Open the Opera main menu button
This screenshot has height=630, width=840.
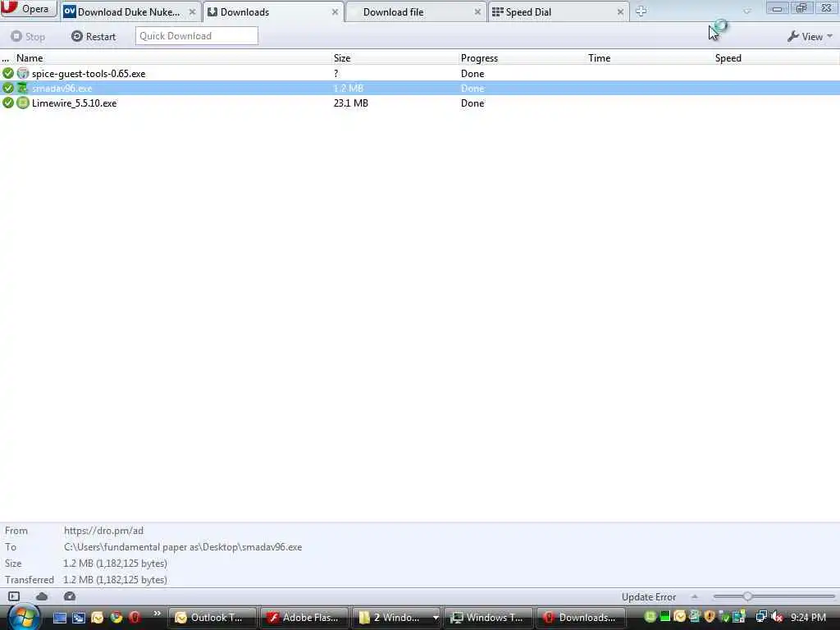click(29, 9)
